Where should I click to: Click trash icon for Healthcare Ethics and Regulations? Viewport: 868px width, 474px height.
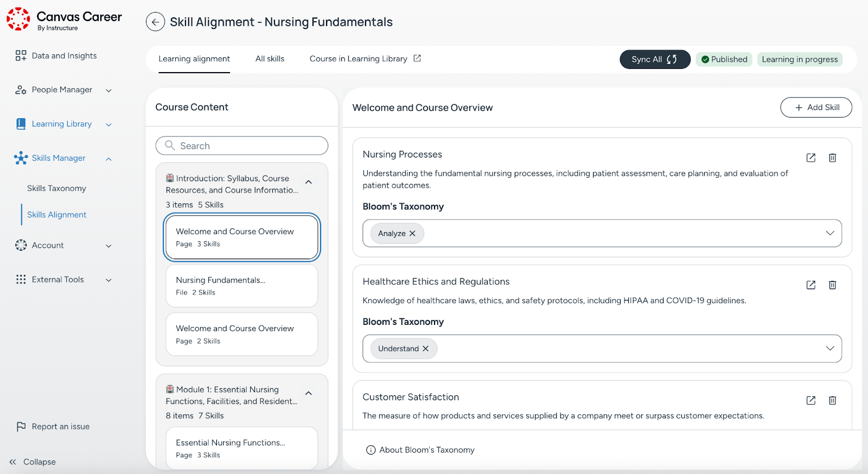coord(832,285)
